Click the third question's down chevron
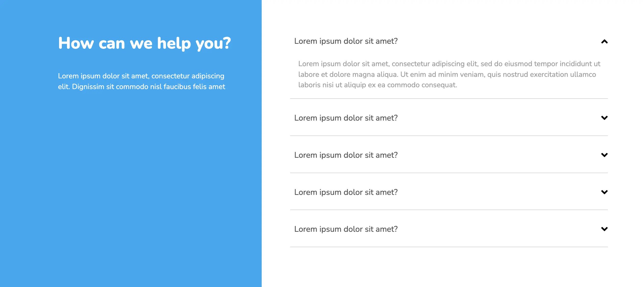The image size is (644, 287). coord(604,155)
